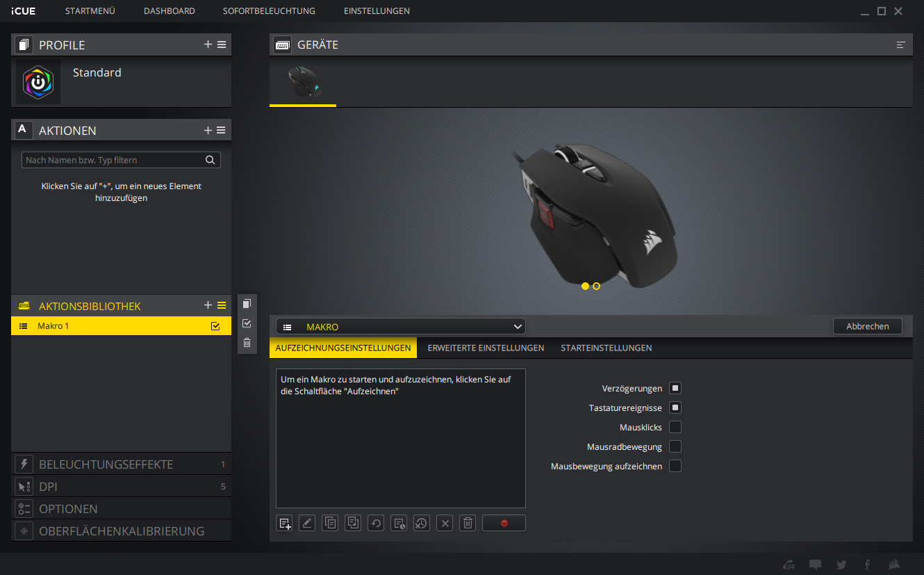
Task: Click the Twitter icon in the status bar
Action: [841, 565]
